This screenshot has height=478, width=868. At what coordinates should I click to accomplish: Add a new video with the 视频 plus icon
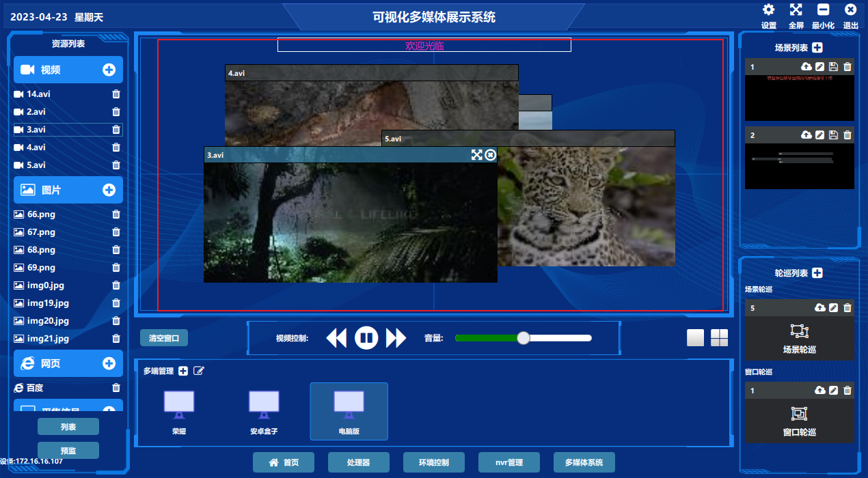click(109, 70)
